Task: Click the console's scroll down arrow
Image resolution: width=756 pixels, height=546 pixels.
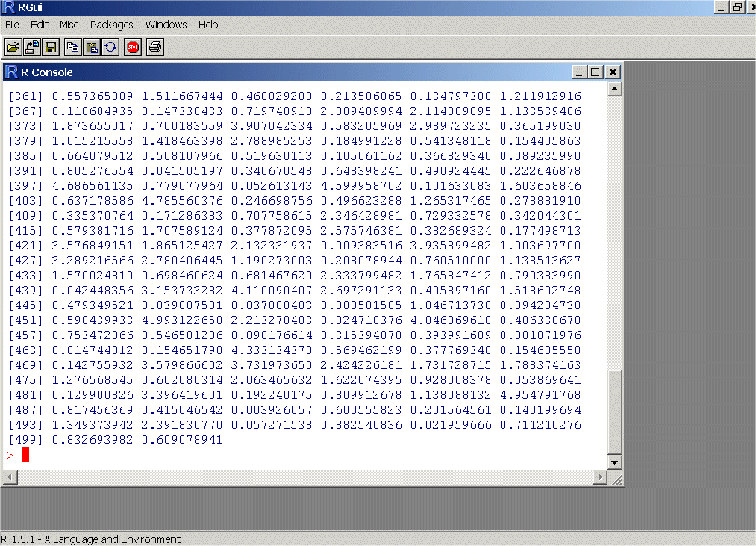Action: point(615,462)
